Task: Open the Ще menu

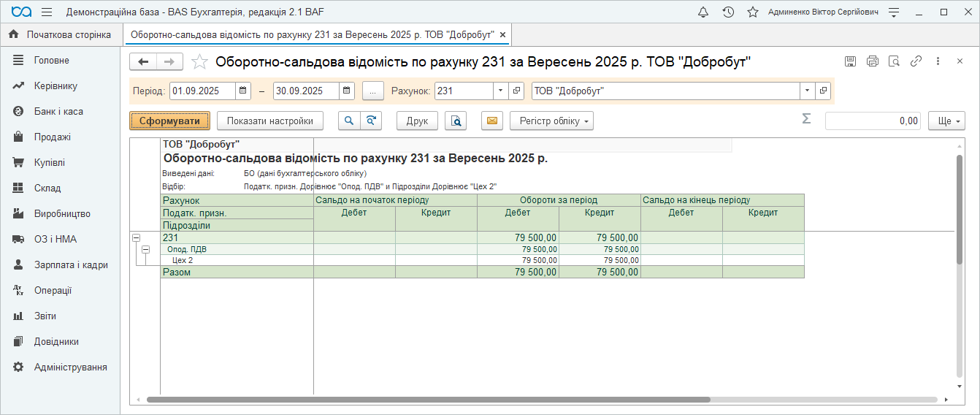Action: point(946,121)
